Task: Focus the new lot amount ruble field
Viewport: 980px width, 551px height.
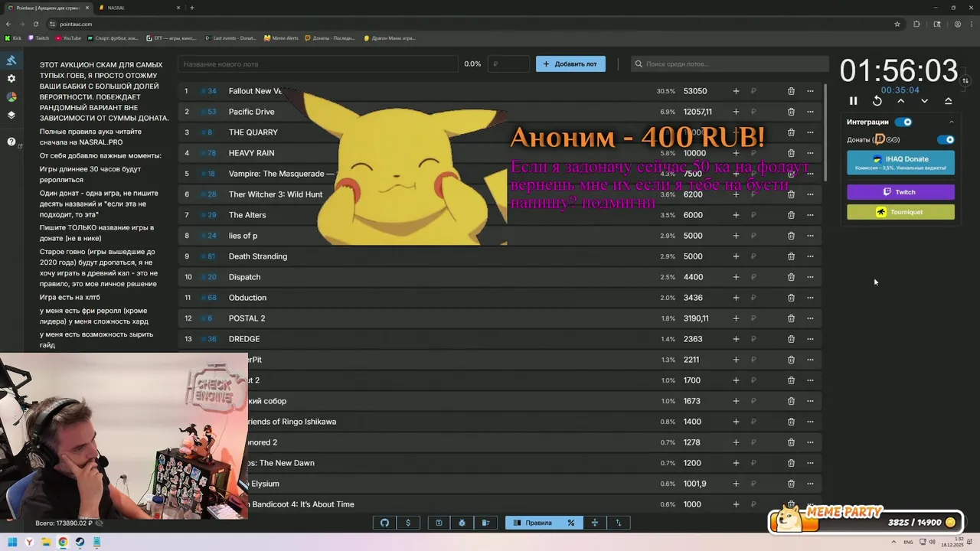Action: pos(508,64)
